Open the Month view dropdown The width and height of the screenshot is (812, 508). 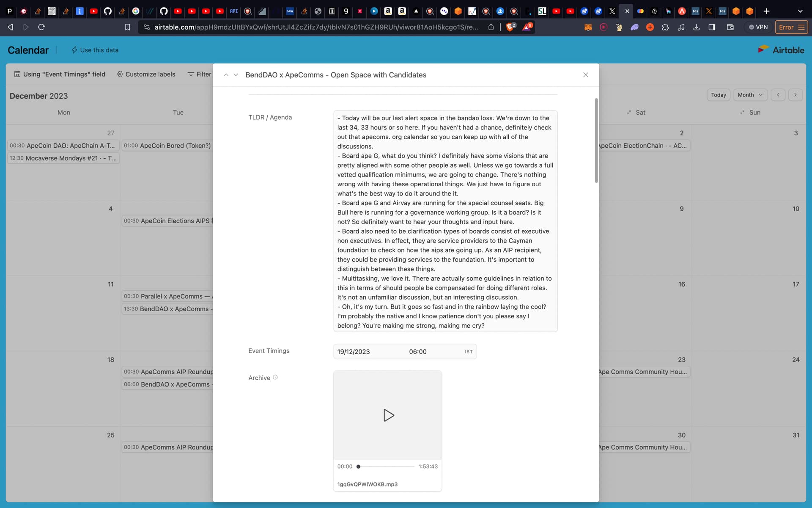750,95
